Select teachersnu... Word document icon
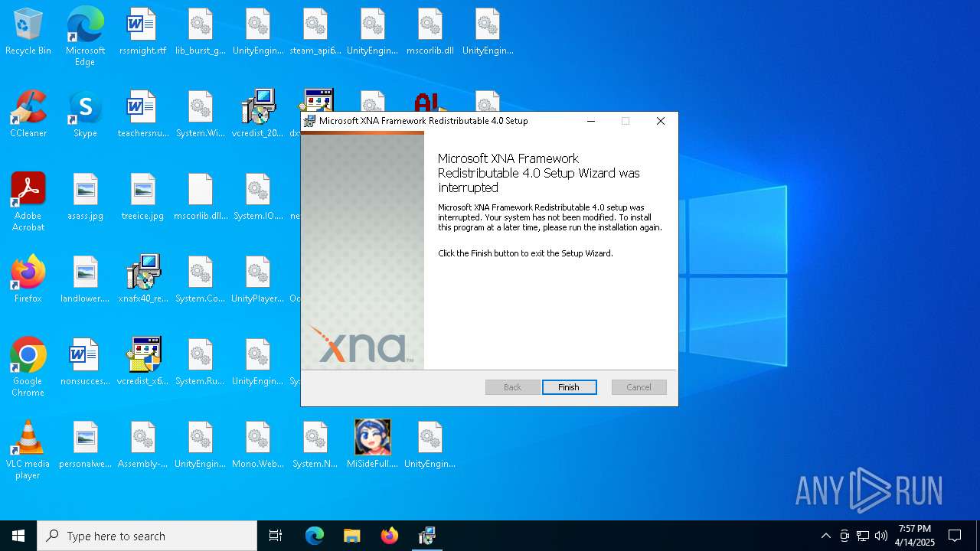This screenshot has width=980, height=551. click(x=142, y=115)
